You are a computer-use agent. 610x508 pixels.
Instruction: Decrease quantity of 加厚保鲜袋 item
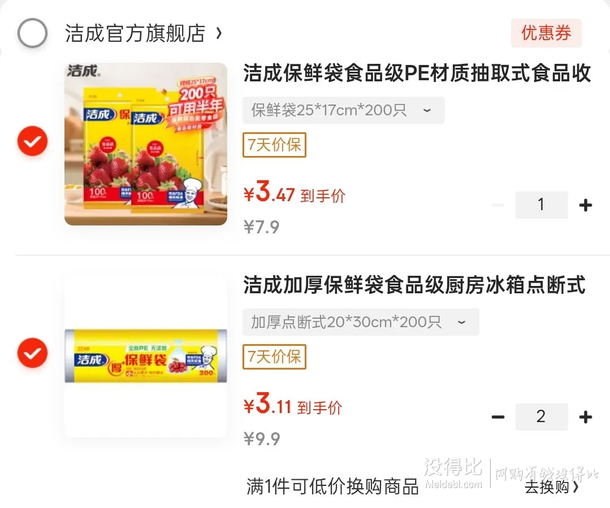(498, 417)
